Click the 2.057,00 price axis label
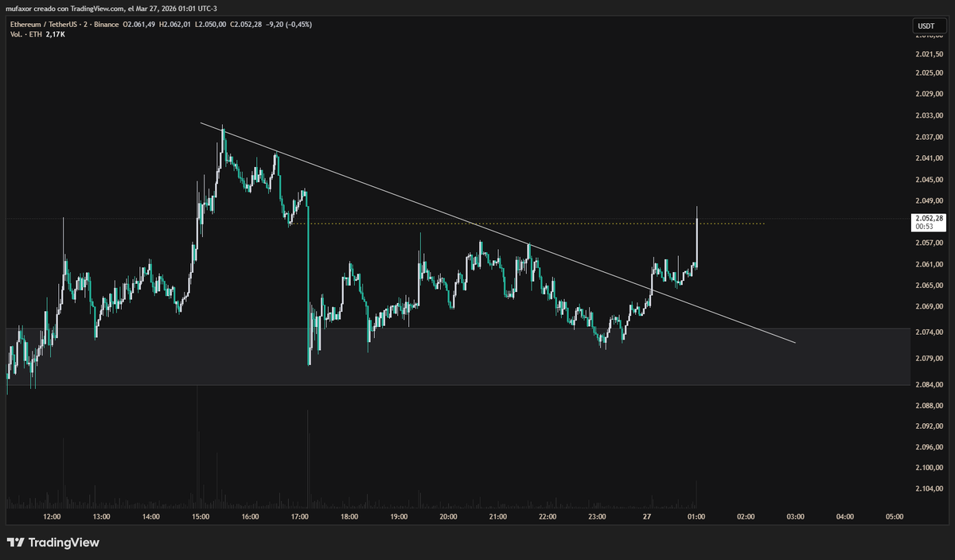Screen dimensions: 955x560 [929, 243]
